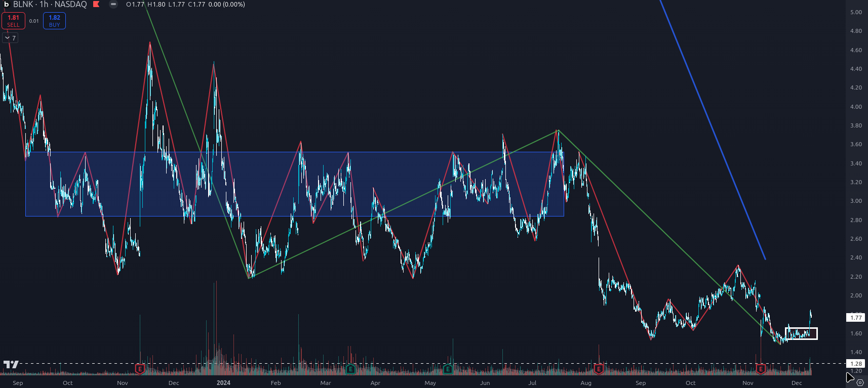
Task: Open chart settings hexagon gear icon
Action: pyautogui.click(x=860, y=383)
